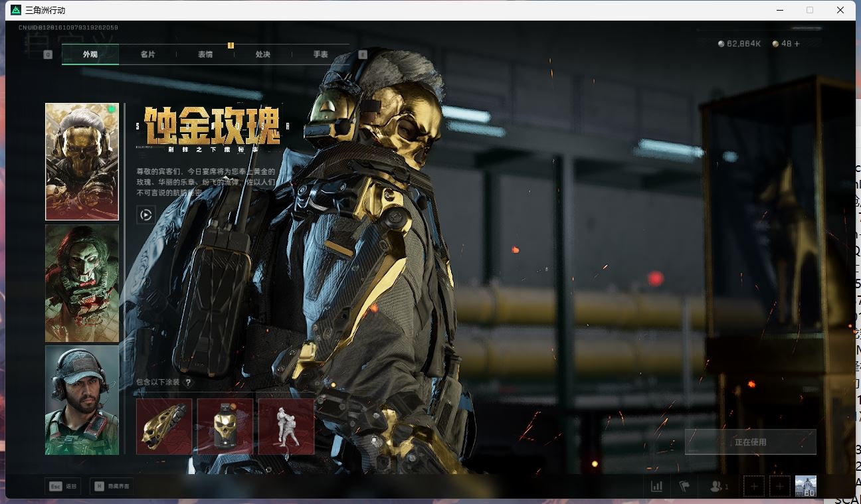861x504 pixels.
Task: Select the bearded operator with cap thumbnail
Action: click(x=82, y=400)
